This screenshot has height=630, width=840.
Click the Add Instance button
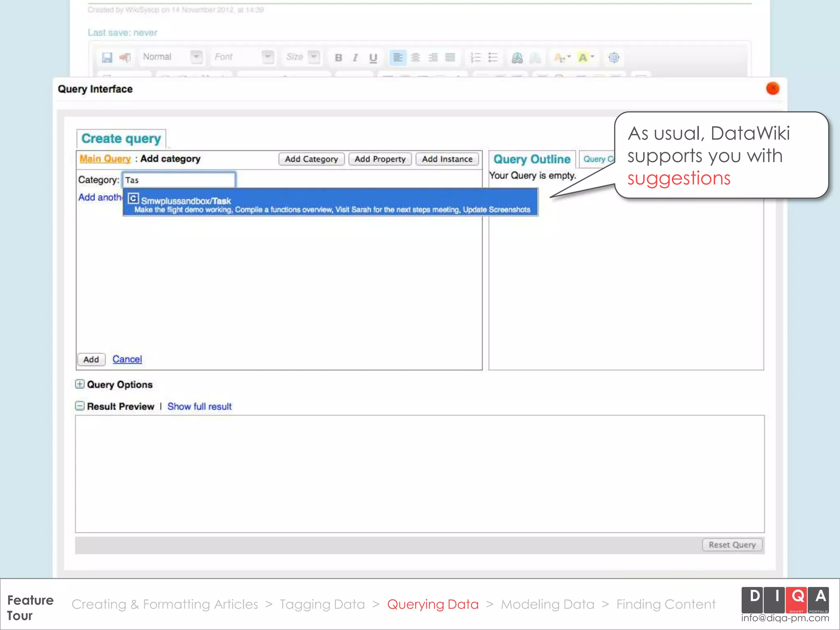447,159
